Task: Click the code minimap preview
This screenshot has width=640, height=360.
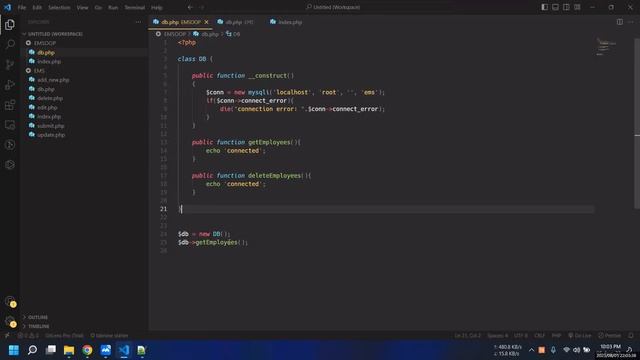Action: [x=605, y=47]
